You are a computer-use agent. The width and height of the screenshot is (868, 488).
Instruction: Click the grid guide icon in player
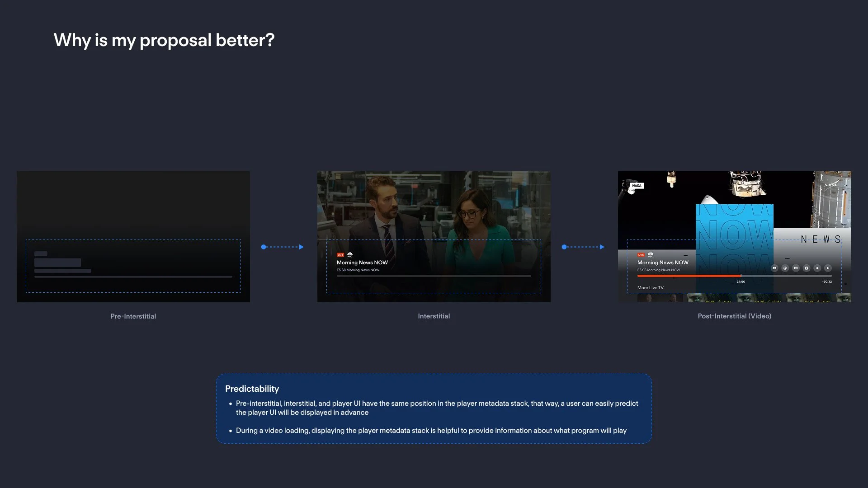pyautogui.click(x=774, y=268)
